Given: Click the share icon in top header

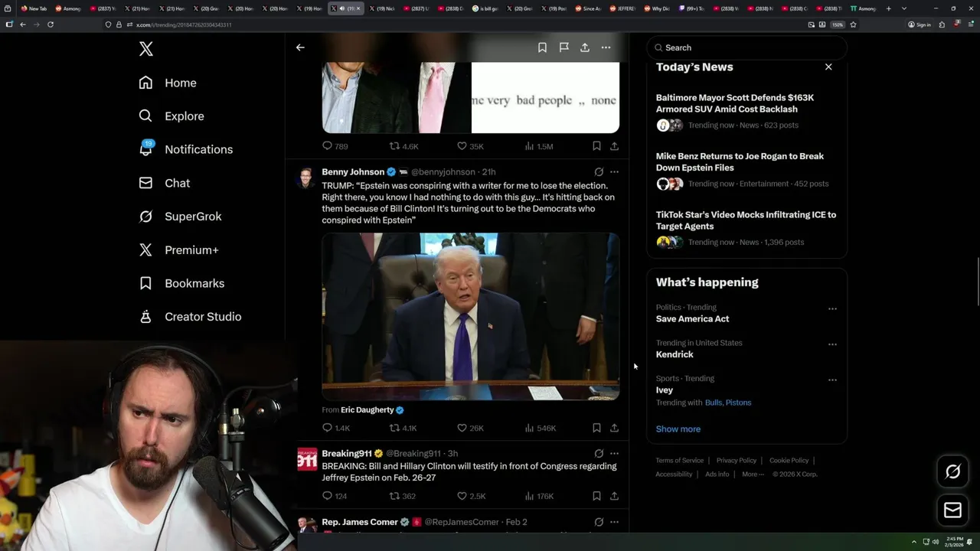Looking at the screenshot, I should coord(585,47).
